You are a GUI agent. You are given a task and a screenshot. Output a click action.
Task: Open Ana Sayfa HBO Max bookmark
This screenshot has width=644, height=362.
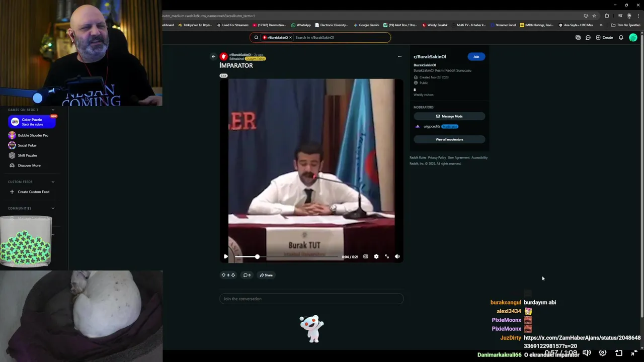point(576,25)
